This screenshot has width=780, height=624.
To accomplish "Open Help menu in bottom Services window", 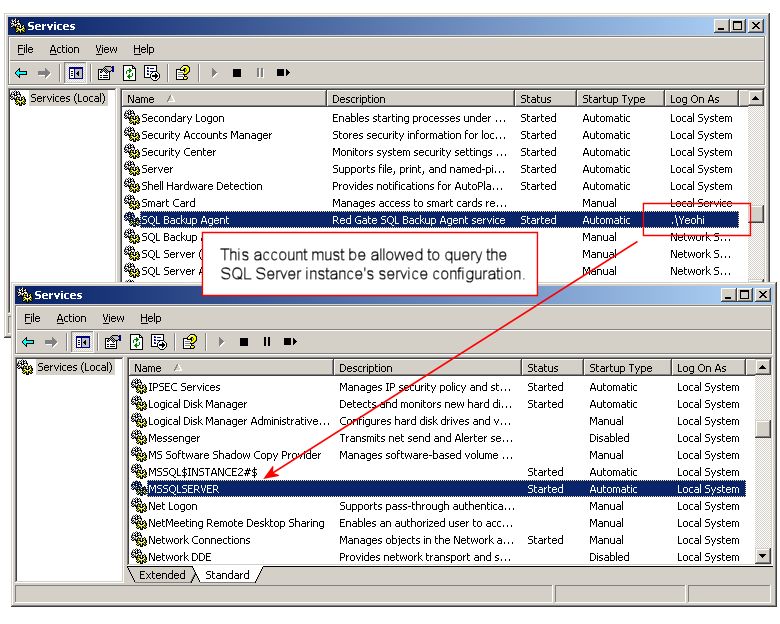I will pos(150,318).
